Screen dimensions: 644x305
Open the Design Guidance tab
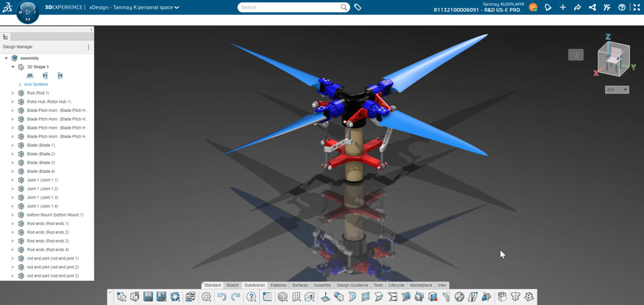[352, 286]
